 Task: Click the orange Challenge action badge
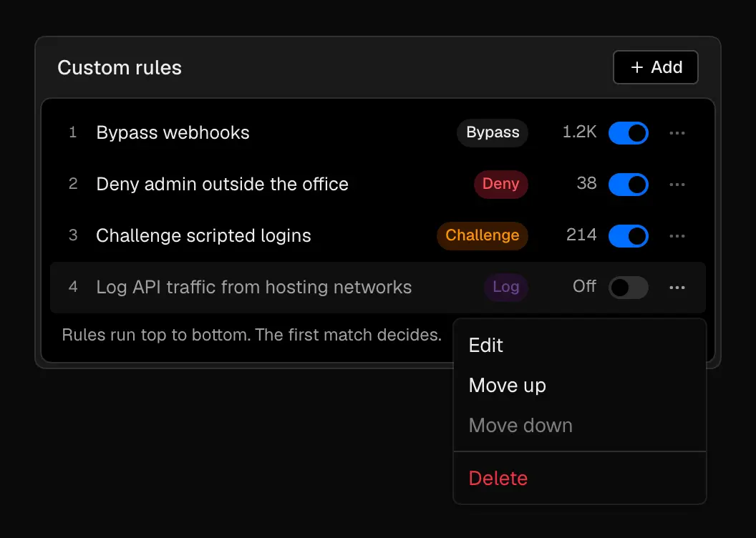(x=482, y=236)
